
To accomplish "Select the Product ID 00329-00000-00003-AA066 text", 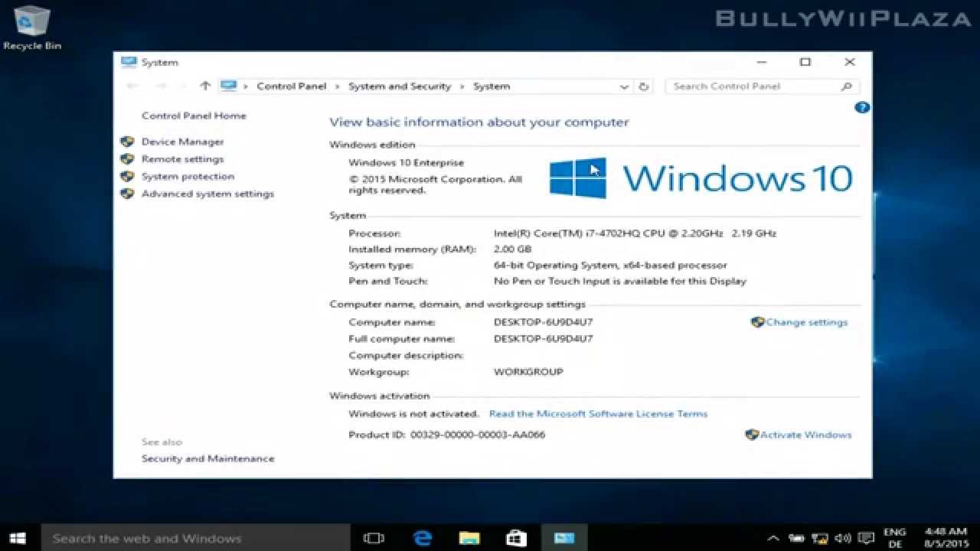I will [x=478, y=435].
